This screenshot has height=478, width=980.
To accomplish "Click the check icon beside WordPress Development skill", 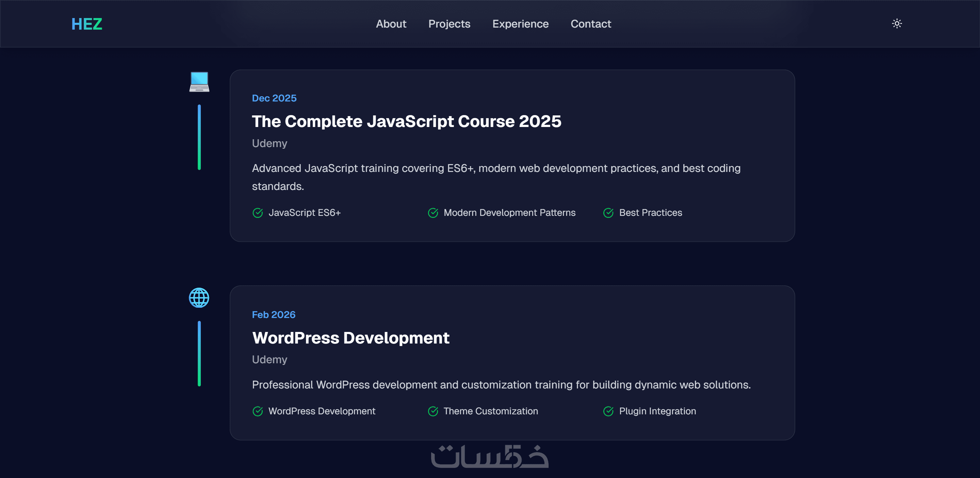I will pyautogui.click(x=258, y=411).
